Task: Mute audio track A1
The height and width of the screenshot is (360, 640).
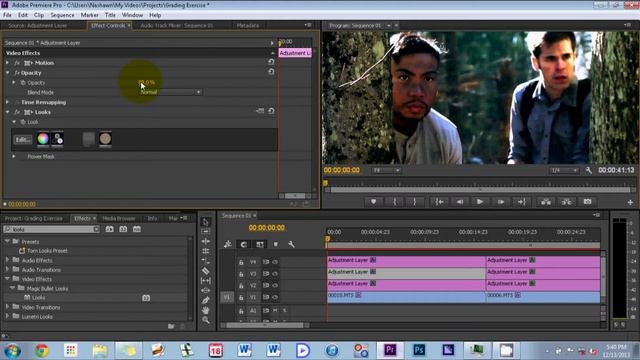Action: (x=275, y=310)
